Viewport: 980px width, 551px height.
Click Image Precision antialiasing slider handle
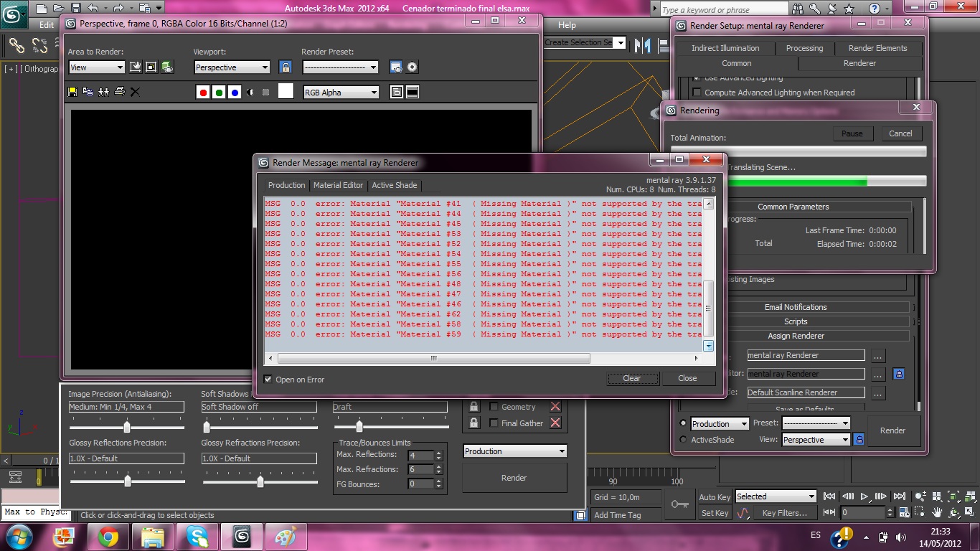click(127, 427)
